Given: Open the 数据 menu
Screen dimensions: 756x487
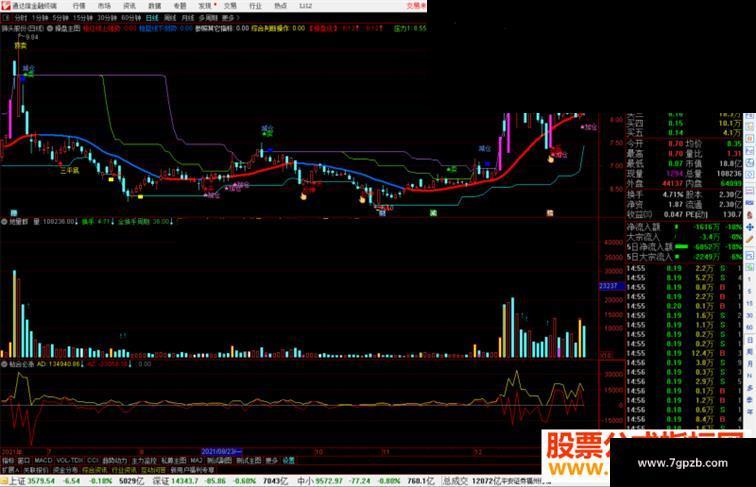Looking at the screenshot, I should 154,6.
